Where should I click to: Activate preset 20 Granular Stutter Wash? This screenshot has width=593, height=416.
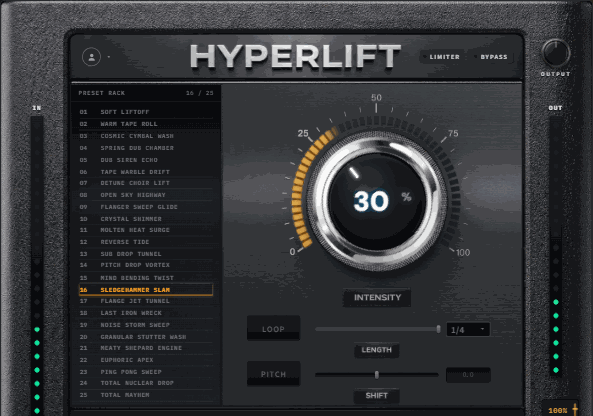[x=146, y=337]
